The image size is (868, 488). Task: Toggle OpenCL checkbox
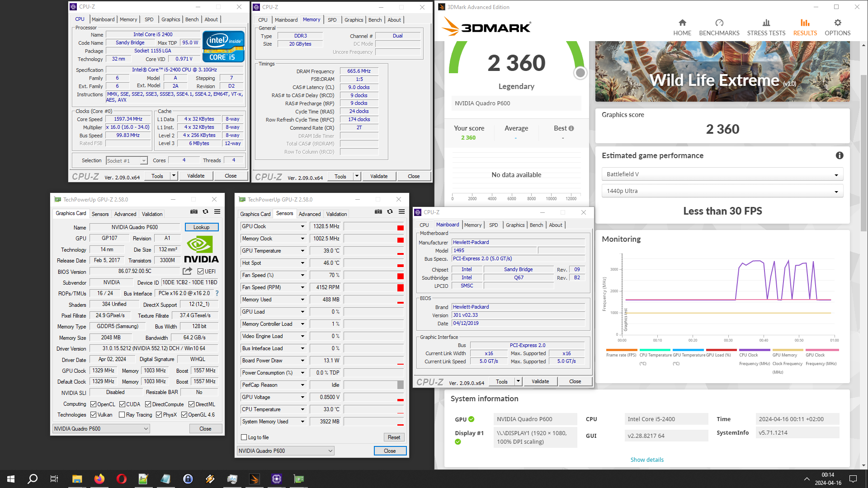(x=93, y=404)
